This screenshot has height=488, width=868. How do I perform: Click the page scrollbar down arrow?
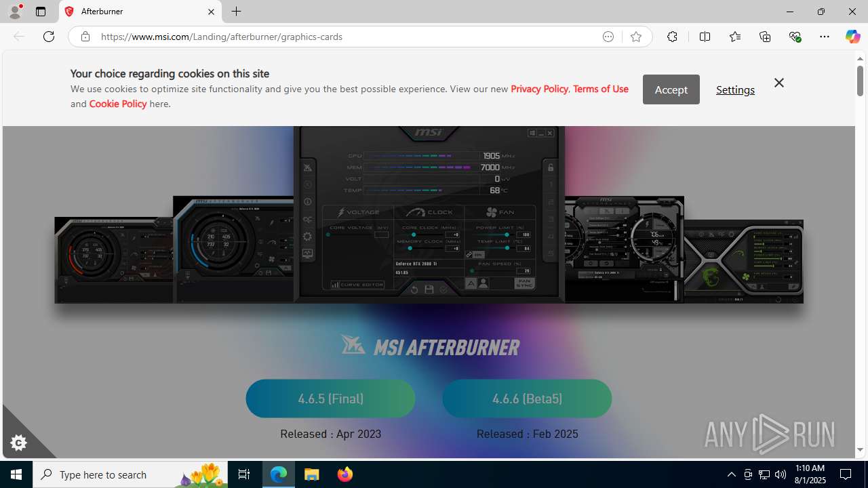pyautogui.click(x=860, y=449)
